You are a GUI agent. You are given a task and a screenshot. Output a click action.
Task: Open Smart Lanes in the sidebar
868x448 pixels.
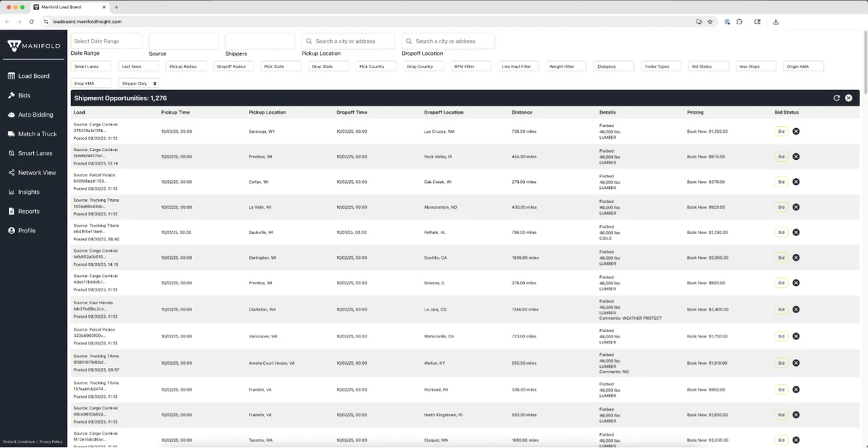tap(30, 153)
